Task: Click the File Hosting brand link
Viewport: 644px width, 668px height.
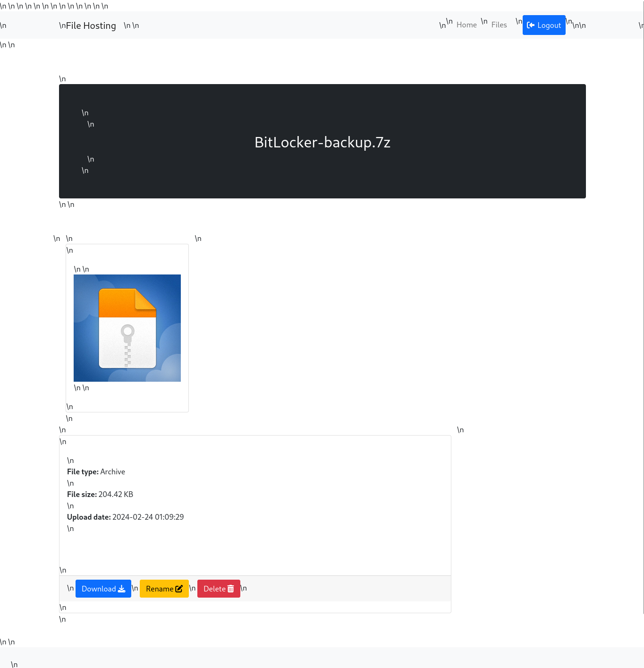Action: (x=91, y=26)
